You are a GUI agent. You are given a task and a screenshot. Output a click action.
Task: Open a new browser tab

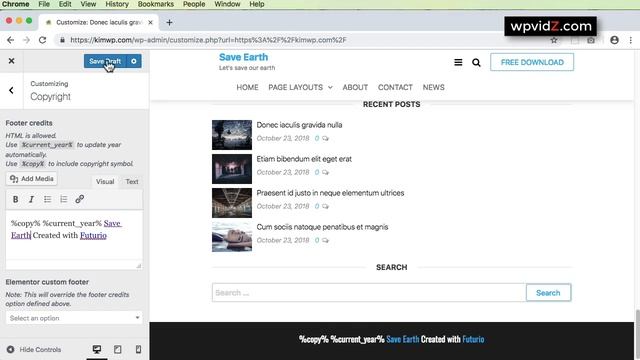(x=169, y=22)
